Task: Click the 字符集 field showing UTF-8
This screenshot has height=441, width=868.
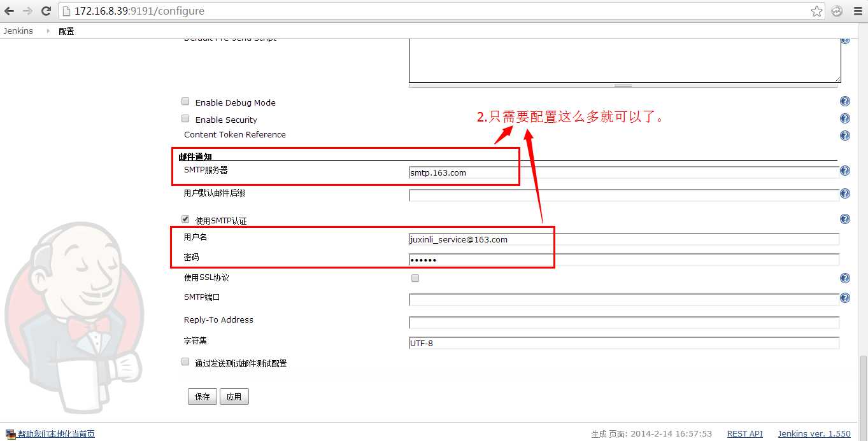Action: coord(624,343)
